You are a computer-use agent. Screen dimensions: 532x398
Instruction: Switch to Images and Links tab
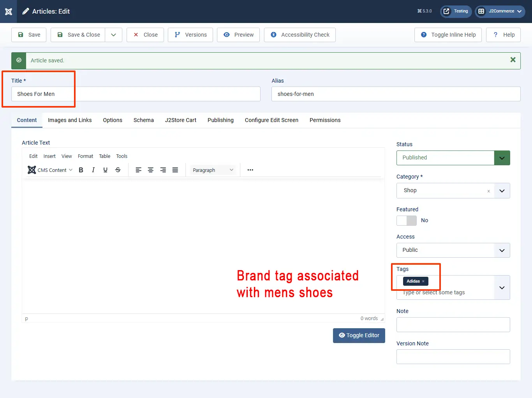tap(70, 120)
